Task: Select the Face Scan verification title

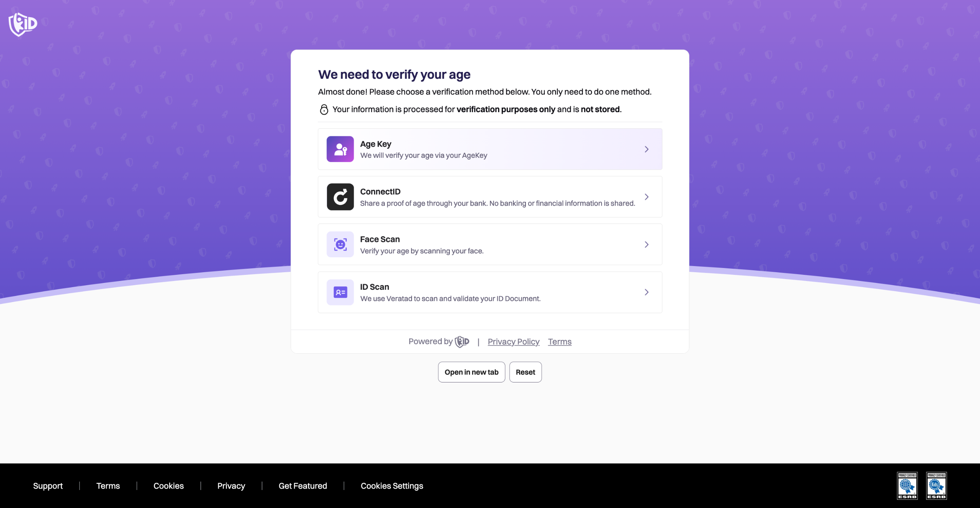Action: click(380, 239)
